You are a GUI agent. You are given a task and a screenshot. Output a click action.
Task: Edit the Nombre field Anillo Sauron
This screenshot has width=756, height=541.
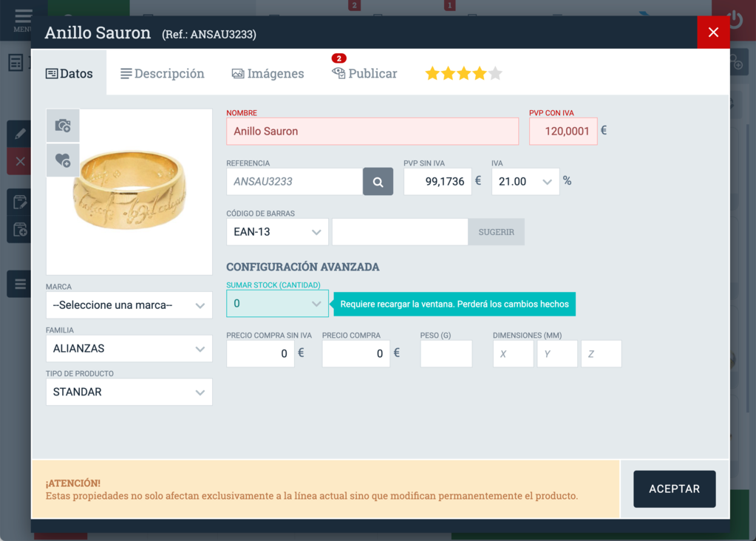[372, 131]
